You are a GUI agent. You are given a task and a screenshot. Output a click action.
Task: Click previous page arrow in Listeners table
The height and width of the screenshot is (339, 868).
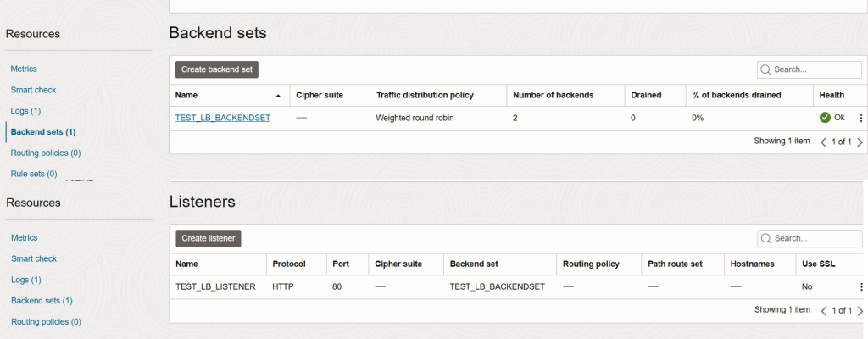coord(823,311)
